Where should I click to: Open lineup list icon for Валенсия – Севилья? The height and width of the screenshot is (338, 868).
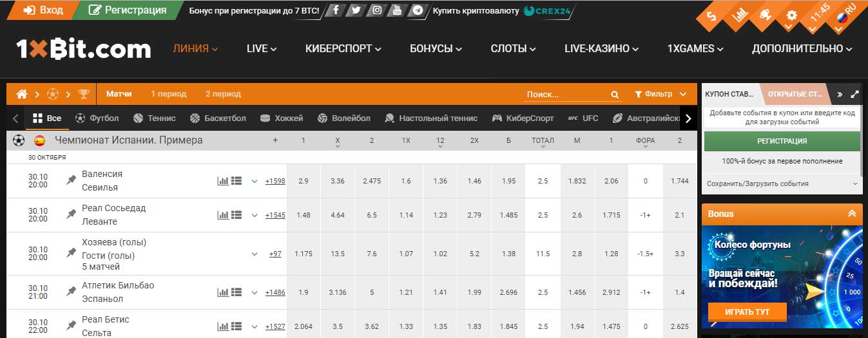[236, 181]
